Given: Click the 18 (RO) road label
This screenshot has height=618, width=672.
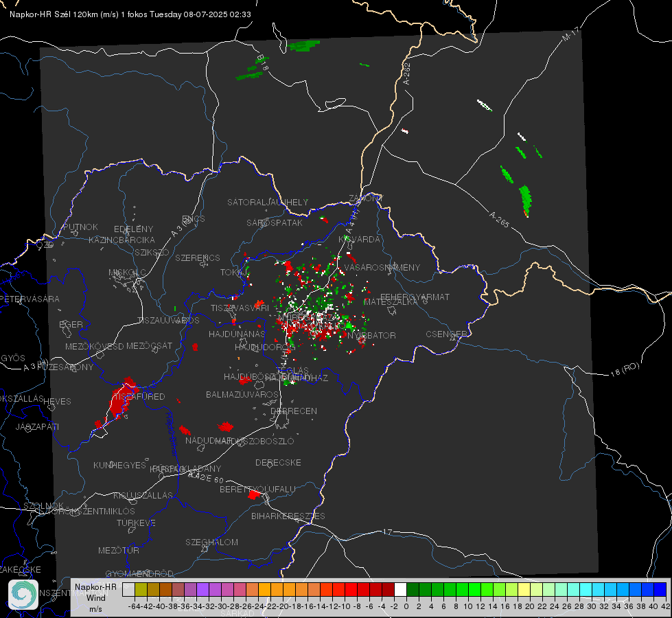Looking at the screenshot, I should [625, 369].
